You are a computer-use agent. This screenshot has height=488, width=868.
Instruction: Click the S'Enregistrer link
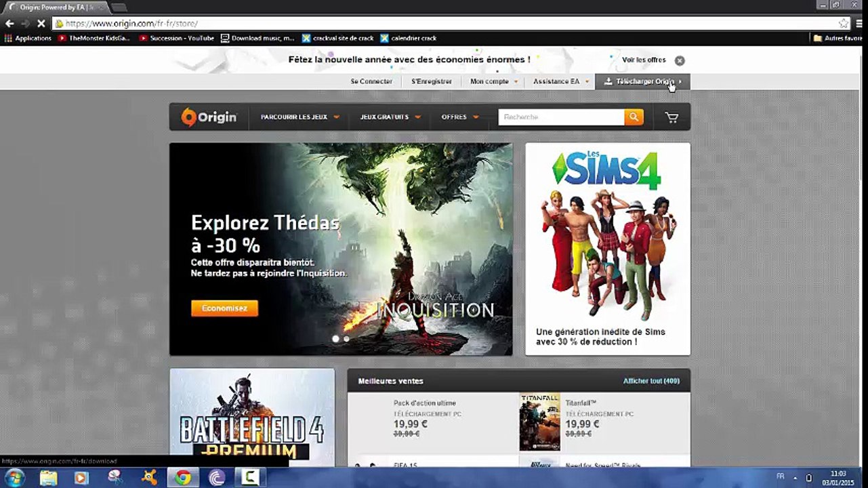pyautogui.click(x=432, y=81)
